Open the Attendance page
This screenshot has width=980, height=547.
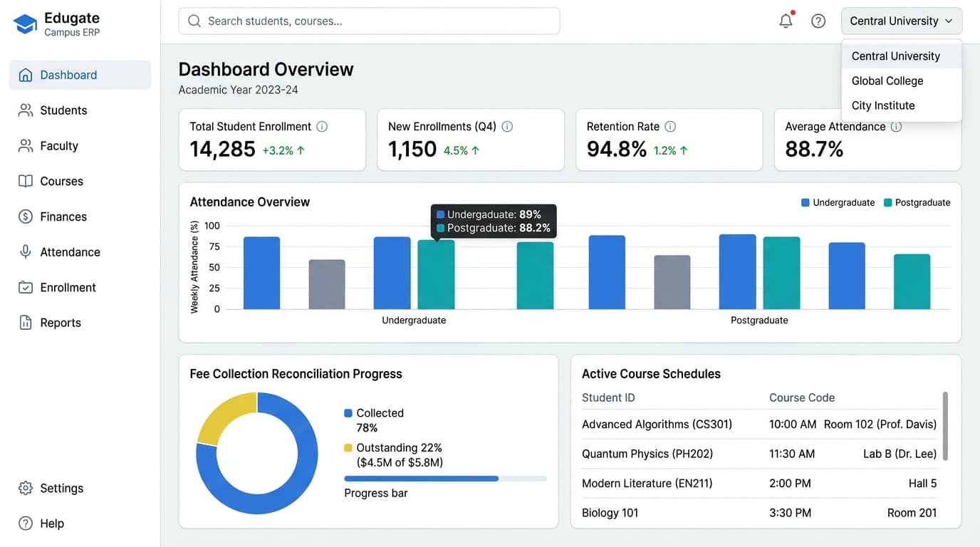[80, 252]
